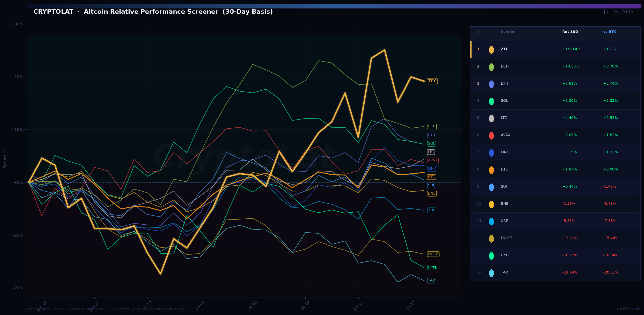
Task: Click the BCH green color dot
Action: [x=491, y=67]
